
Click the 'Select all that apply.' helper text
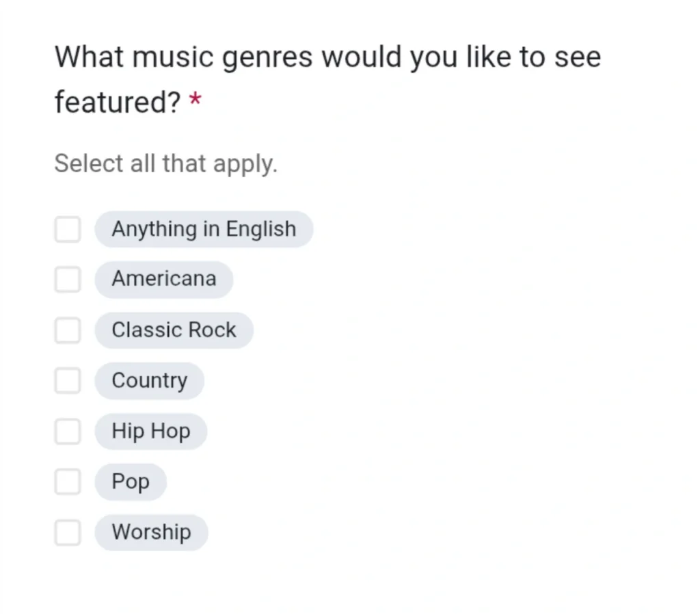[165, 164]
